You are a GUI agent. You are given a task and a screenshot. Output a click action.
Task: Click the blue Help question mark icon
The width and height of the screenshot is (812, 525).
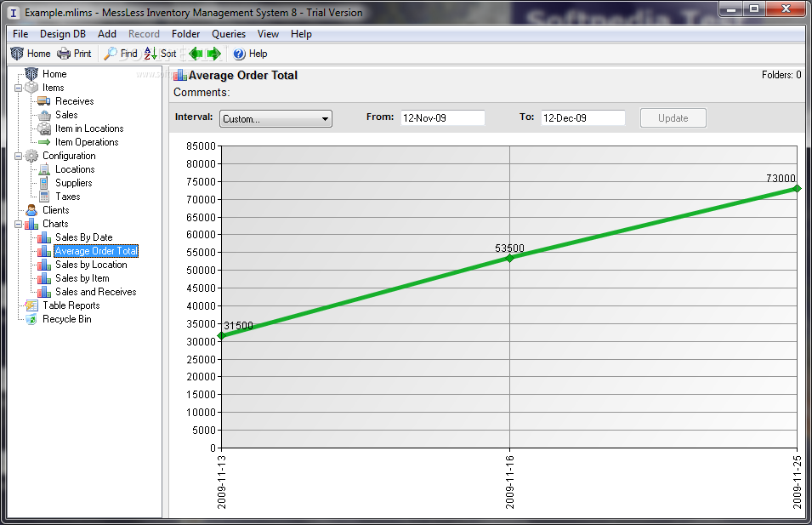pos(239,54)
